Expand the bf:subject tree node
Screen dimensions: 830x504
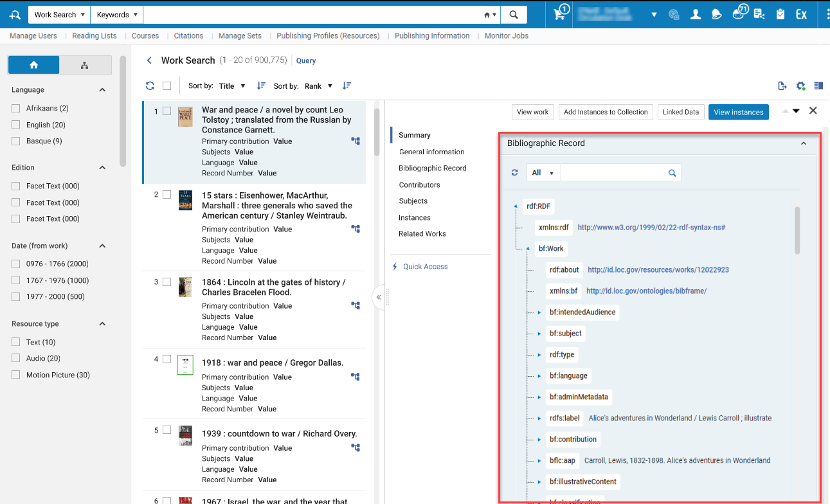pyautogui.click(x=539, y=334)
